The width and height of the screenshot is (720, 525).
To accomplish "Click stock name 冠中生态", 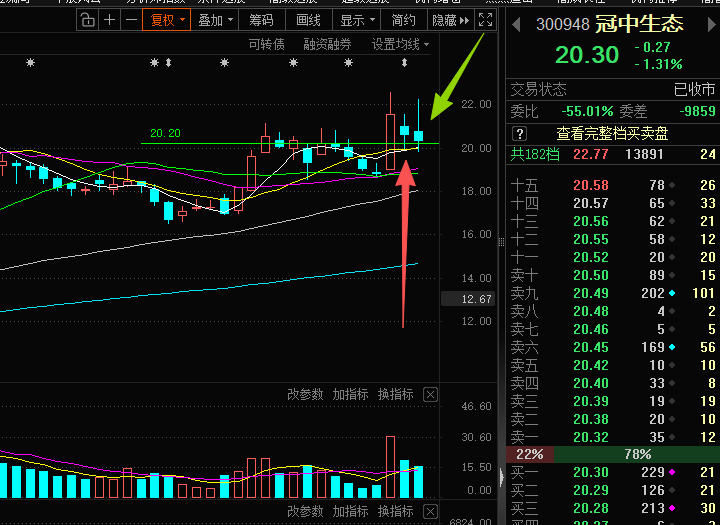I will tap(639, 23).
